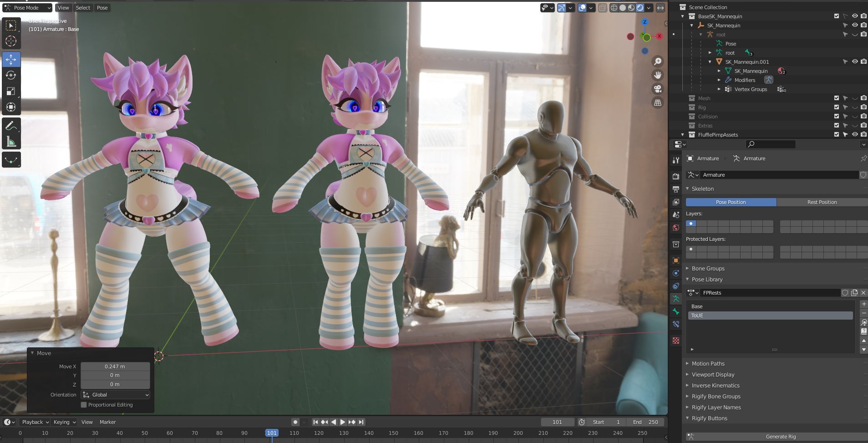
Task: Hide FlufflePimpAssets collection eye icon
Action: tap(854, 134)
